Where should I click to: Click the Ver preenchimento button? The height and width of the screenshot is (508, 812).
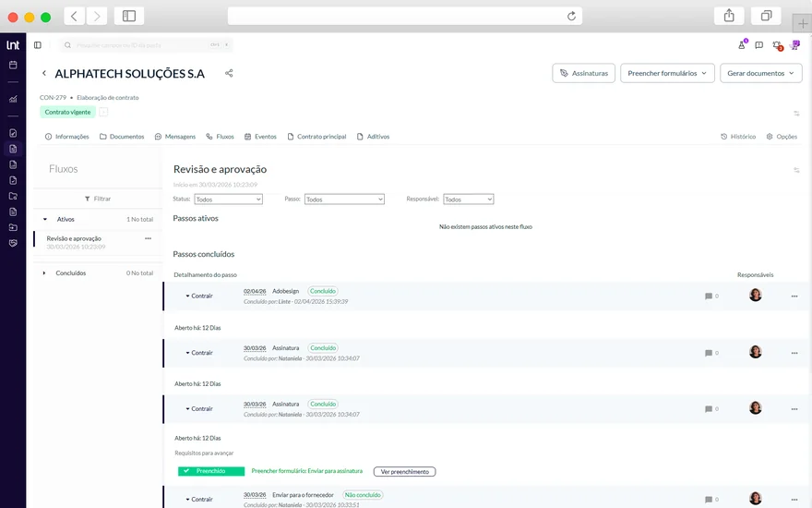point(404,472)
